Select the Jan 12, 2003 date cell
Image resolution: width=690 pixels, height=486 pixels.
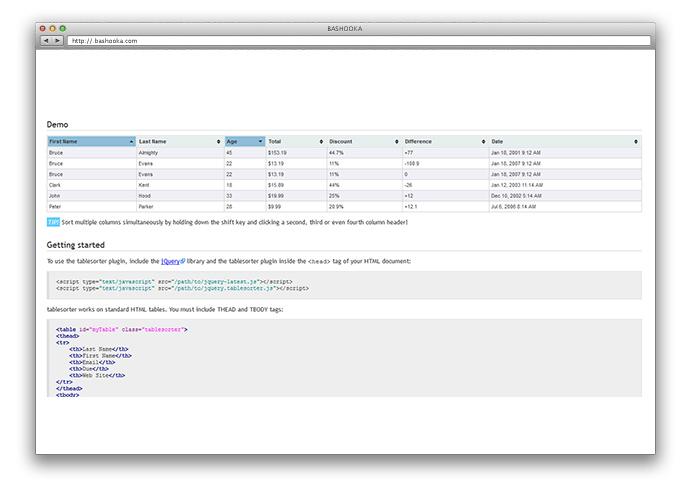pyautogui.click(x=565, y=185)
